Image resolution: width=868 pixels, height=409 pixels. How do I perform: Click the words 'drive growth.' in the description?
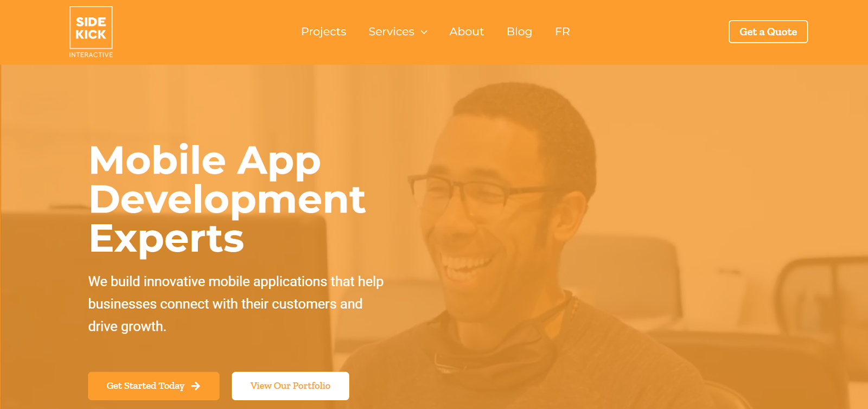point(127,327)
